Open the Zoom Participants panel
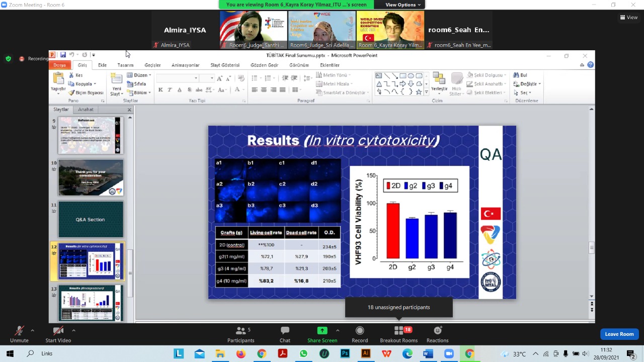The width and height of the screenshot is (644, 362). (x=240, y=334)
